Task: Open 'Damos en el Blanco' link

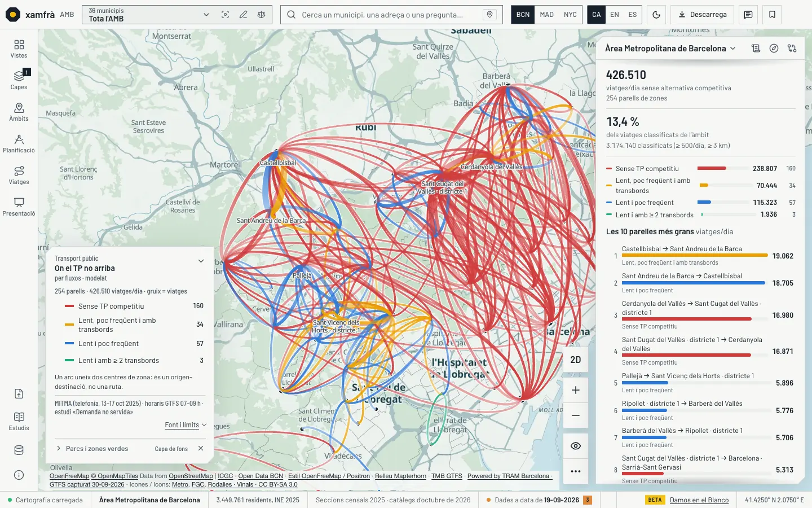Action: [x=699, y=500]
